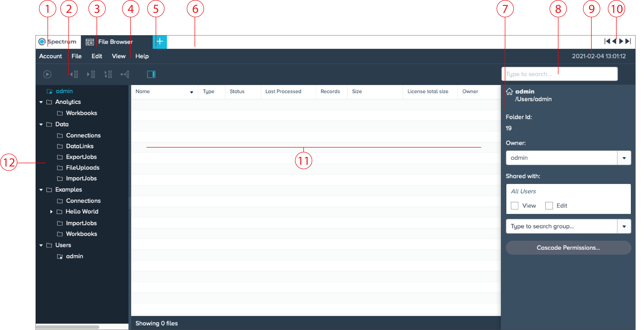
Task: Click the Run button in the toolbar
Action: 47,74
